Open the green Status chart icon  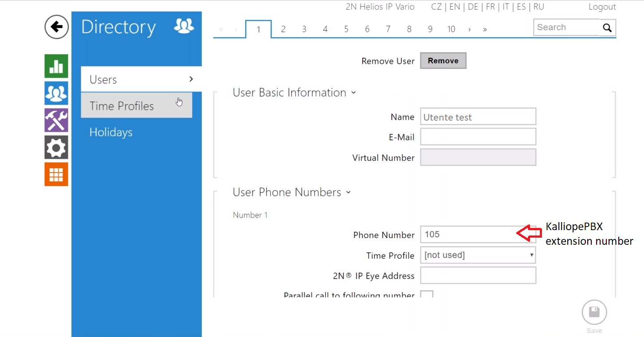pos(56,66)
